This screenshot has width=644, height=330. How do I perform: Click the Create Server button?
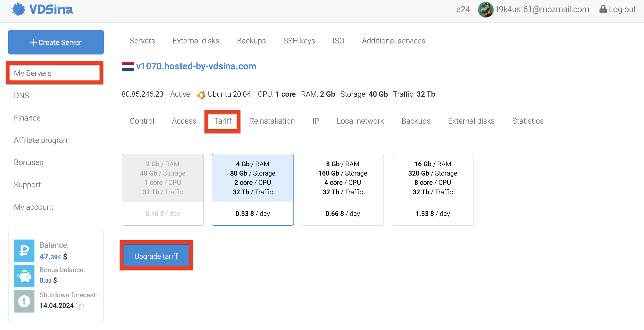pyautogui.click(x=56, y=42)
